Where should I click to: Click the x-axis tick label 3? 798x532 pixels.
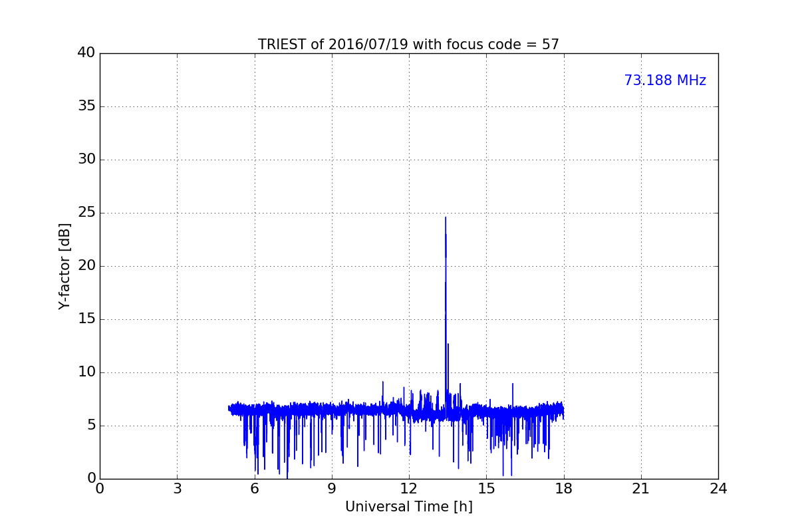(x=177, y=488)
